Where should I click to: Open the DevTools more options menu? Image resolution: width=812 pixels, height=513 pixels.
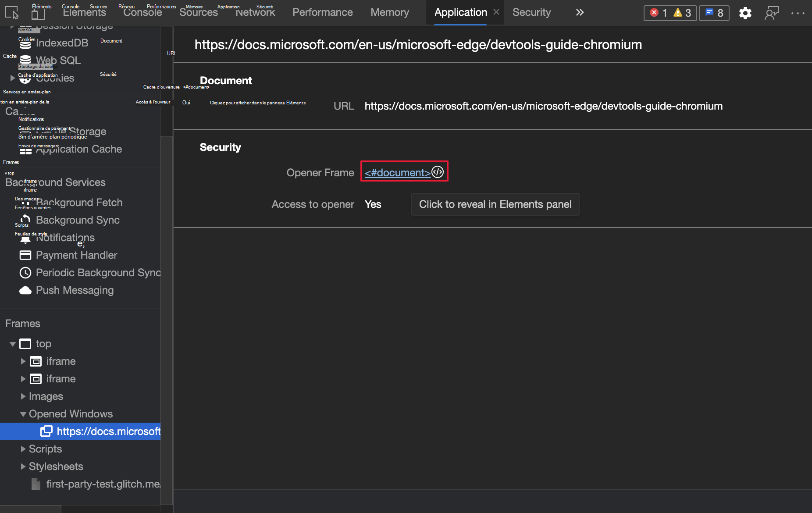(798, 13)
